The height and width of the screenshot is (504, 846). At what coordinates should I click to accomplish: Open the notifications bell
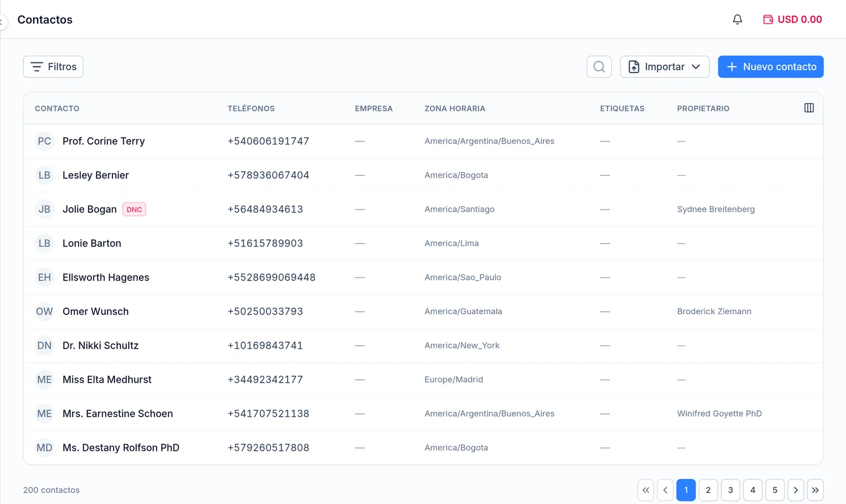pos(737,19)
